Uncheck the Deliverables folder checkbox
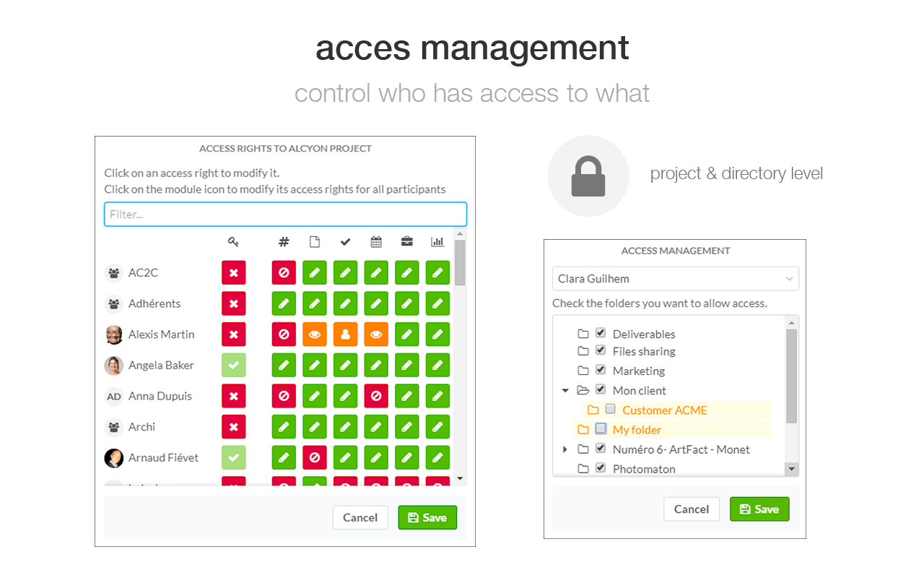This screenshot has height=578, width=924. point(601,333)
